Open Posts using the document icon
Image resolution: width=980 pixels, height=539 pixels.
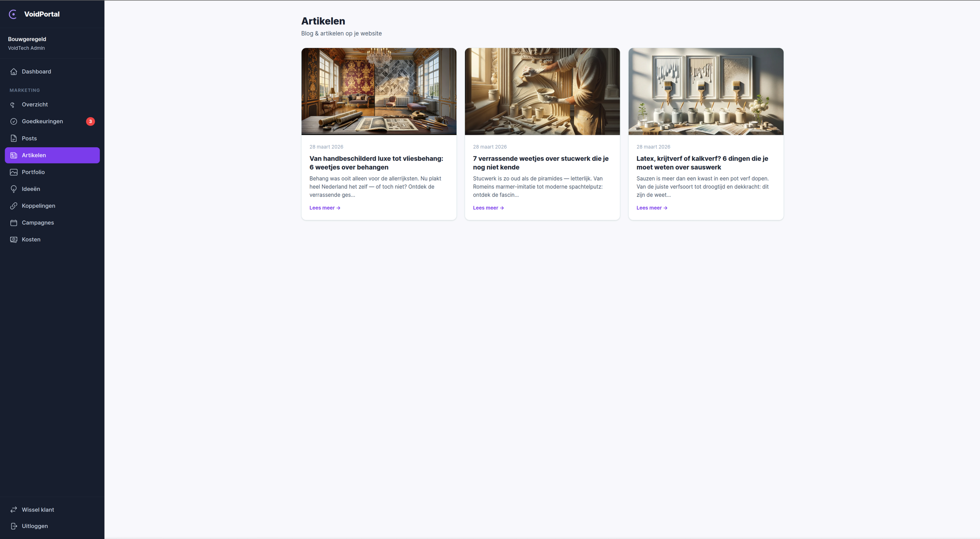point(13,138)
